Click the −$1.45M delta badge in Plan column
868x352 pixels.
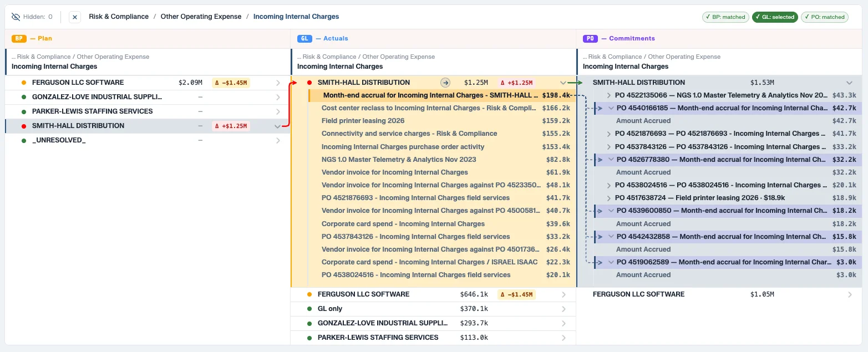click(x=231, y=83)
